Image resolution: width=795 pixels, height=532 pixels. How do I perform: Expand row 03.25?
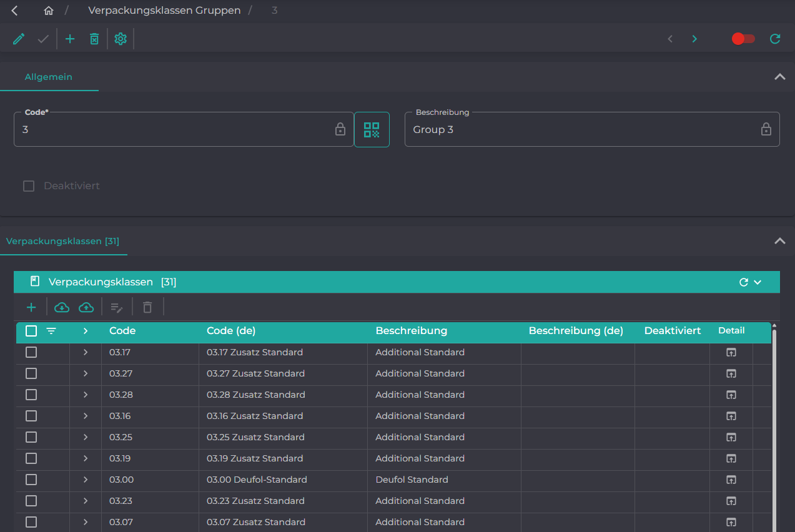click(86, 437)
